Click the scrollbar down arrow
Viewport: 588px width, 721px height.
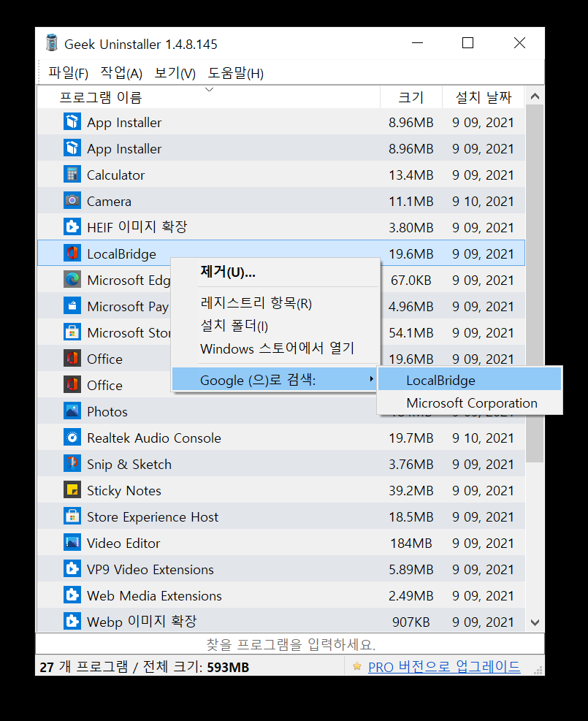point(535,622)
